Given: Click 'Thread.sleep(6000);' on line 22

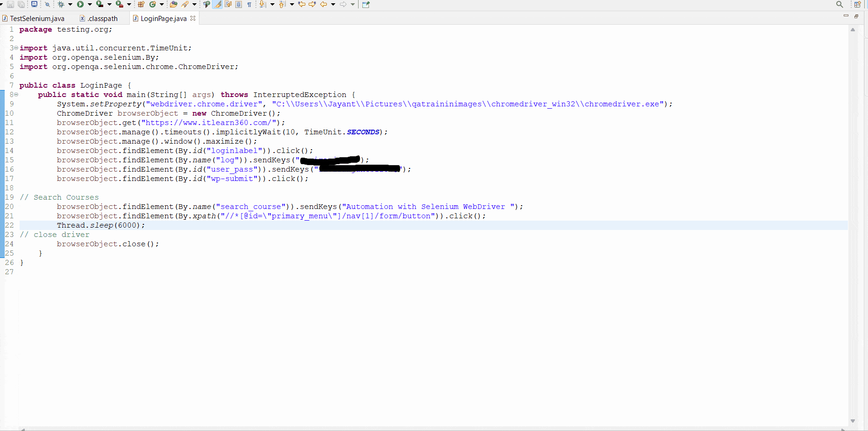Looking at the screenshot, I should 101,225.
